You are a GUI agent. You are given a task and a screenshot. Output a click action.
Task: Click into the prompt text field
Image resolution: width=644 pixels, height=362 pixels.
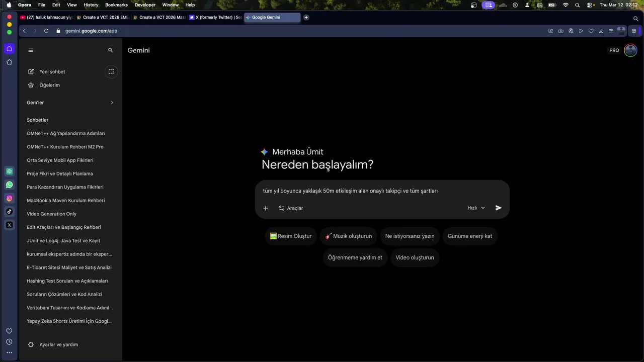[382, 191]
